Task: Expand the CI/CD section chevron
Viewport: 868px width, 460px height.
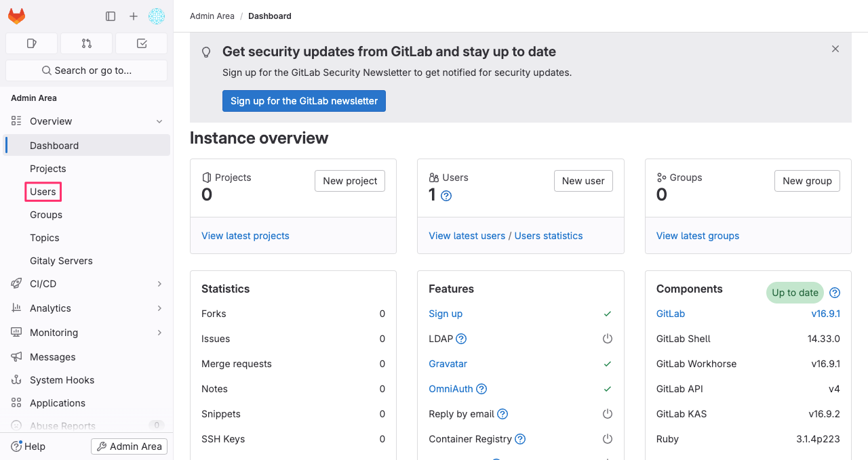Action: [x=159, y=284]
